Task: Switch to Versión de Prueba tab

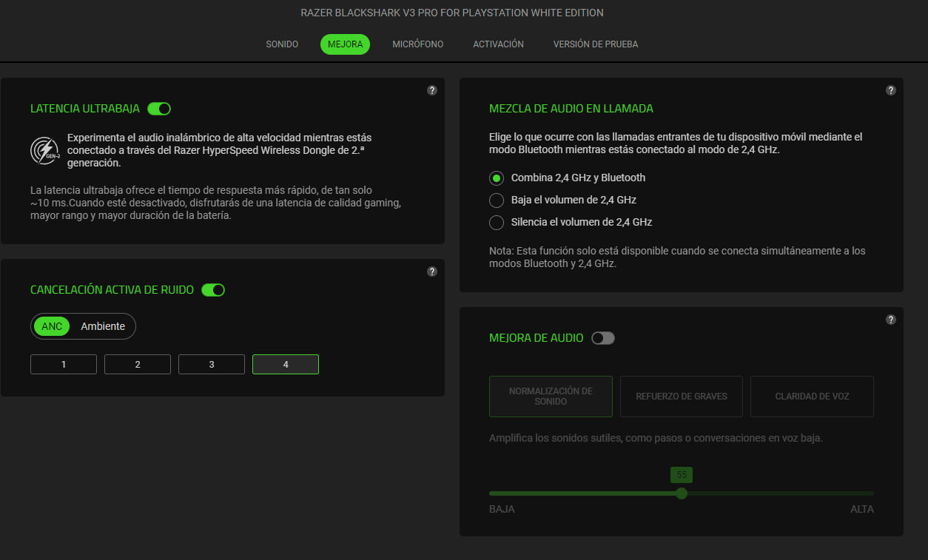Action: [x=596, y=44]
